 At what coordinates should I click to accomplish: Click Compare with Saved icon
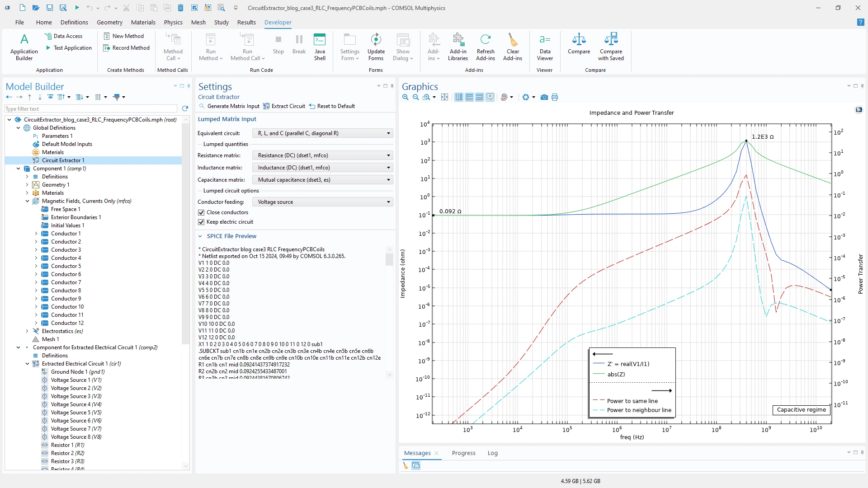click(610, 46)
